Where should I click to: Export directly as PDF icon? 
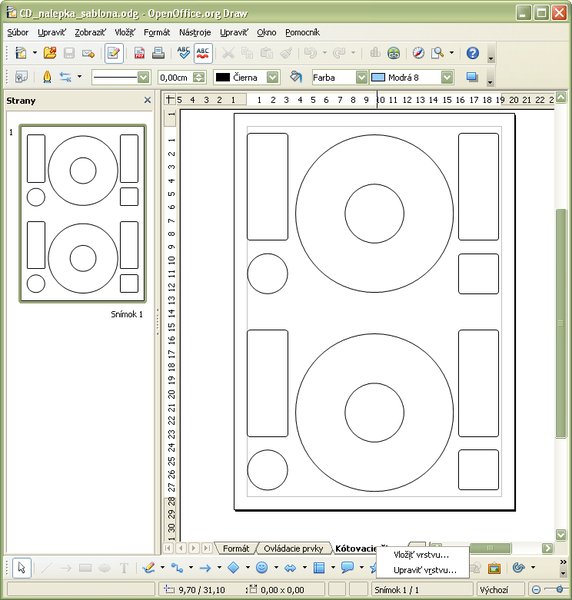(x=139, y=53)
